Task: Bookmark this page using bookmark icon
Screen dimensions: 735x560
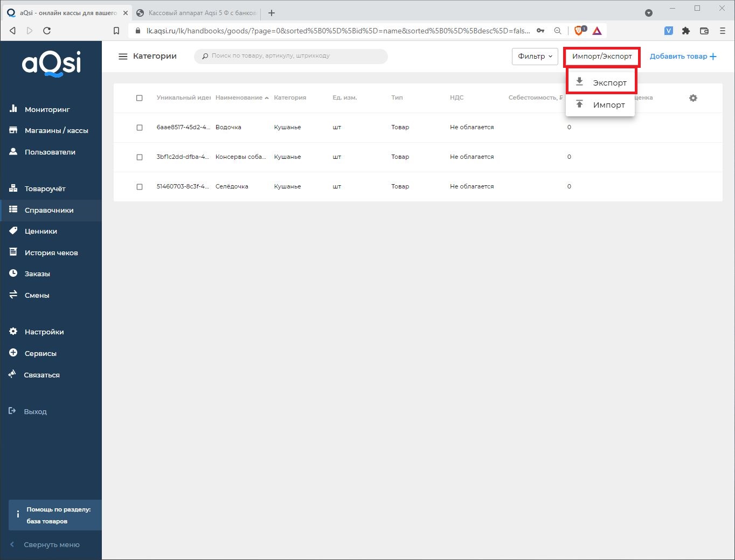Action: point(116,31)
